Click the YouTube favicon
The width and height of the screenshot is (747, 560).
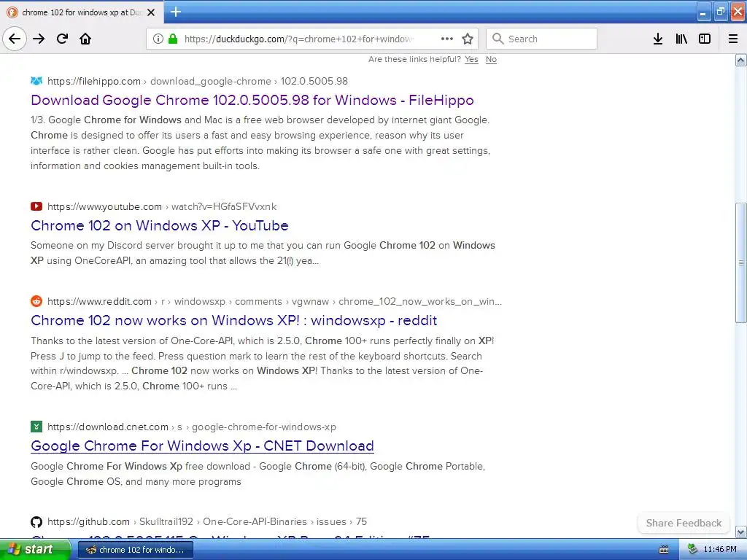click(x=36, y=206)
